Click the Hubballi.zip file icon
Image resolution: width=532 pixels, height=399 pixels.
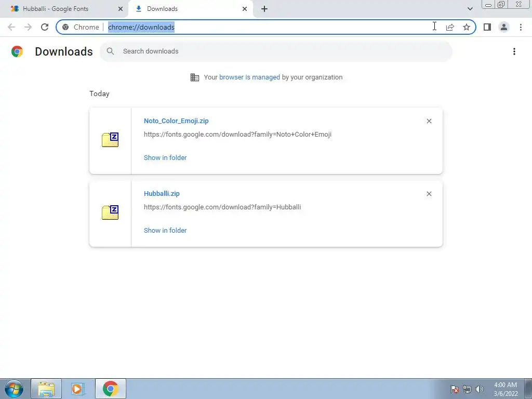(x=110, y=212)
